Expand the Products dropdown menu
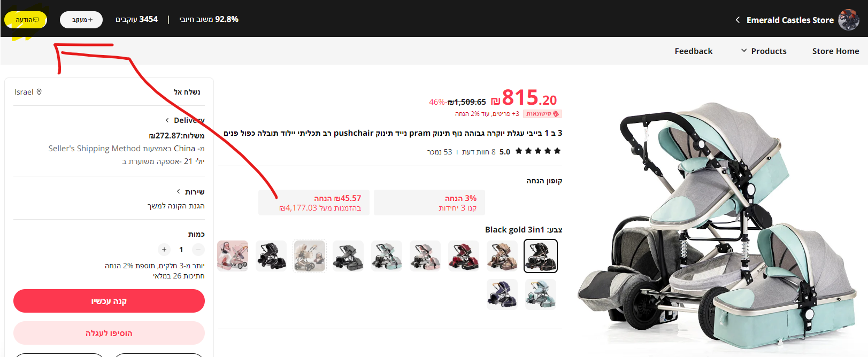Screen dimensions: 868x357 [764, 51]
